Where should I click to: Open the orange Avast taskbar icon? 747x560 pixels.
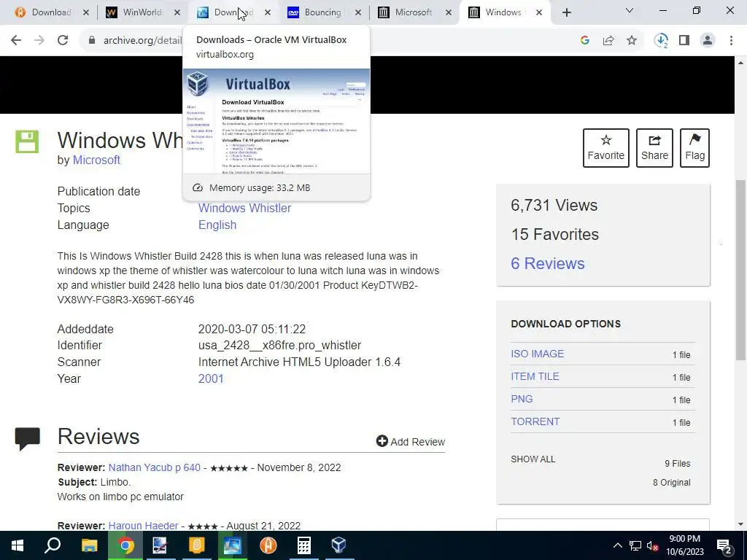click(x=268, y=545)
